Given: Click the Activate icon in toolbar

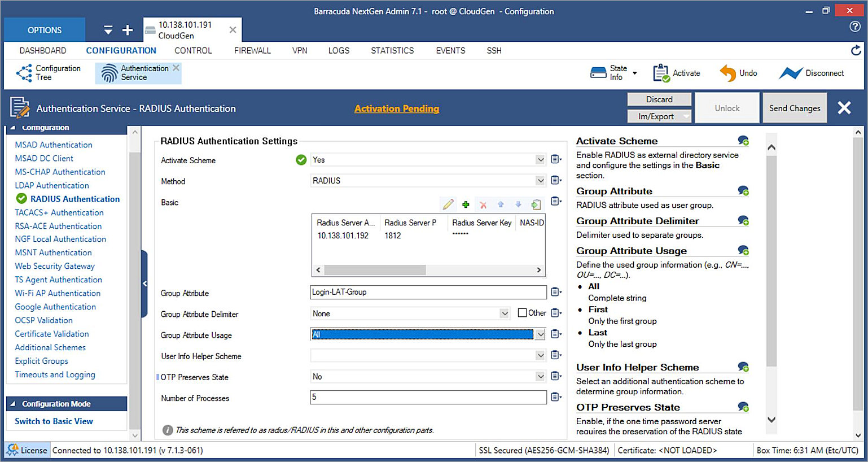Looking at the screenshot, I should [661, 73].
